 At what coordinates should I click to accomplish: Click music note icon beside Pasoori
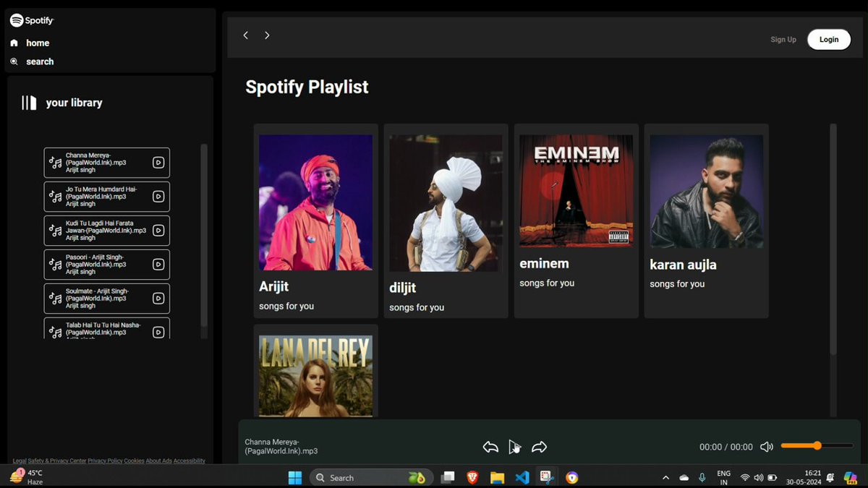pos(55,265)
